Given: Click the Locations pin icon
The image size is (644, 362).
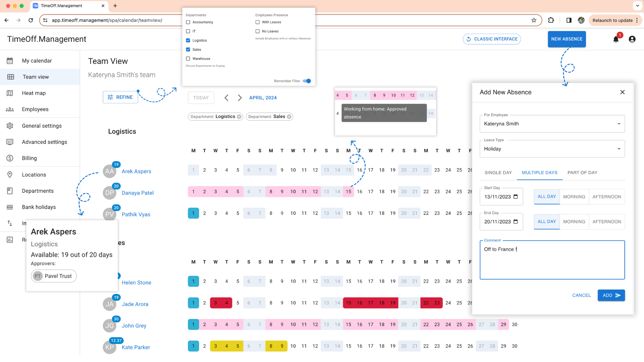Looking at the screenshot, I should click(x=10, y=175).
